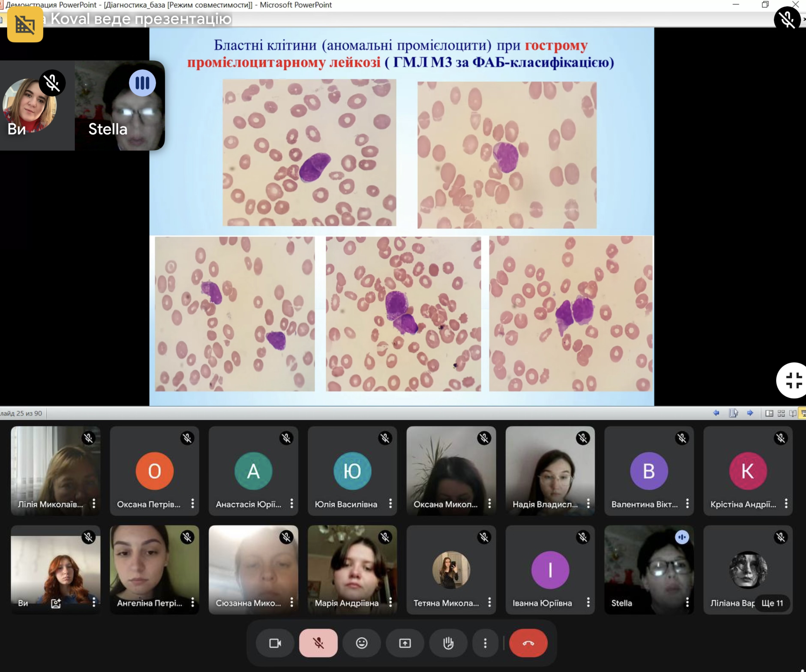Select the Надія Владисл... participant tile
Viewport: 806px width, 672px height.
click(550, 471)
